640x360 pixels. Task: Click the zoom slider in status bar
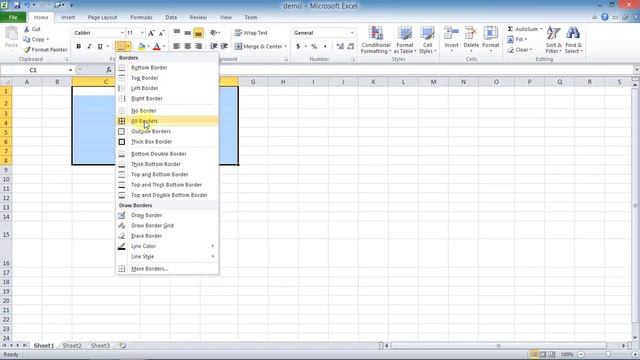coord(608,355)
